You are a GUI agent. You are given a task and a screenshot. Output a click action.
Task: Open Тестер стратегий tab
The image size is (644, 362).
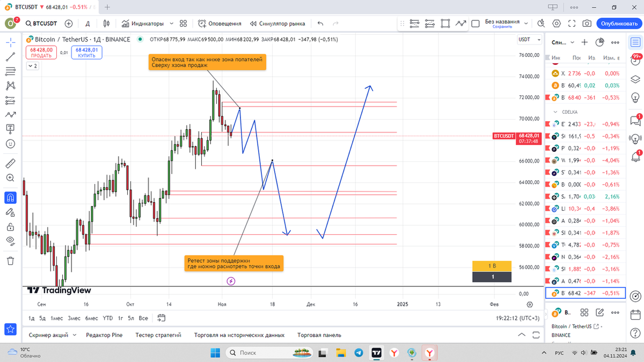pyautogui.click(x=158, y=335)
